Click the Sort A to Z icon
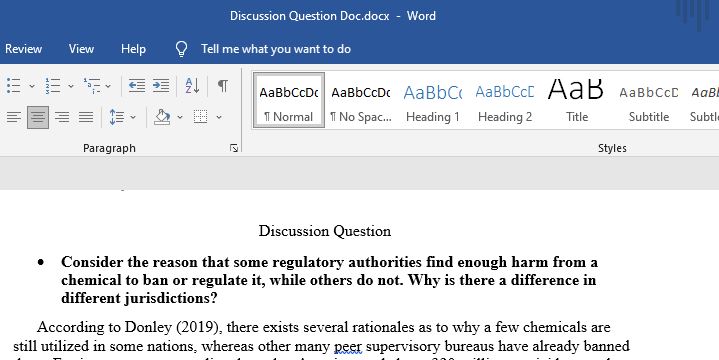Viewport: 719px width, 360px height. [x=192, y=86]
